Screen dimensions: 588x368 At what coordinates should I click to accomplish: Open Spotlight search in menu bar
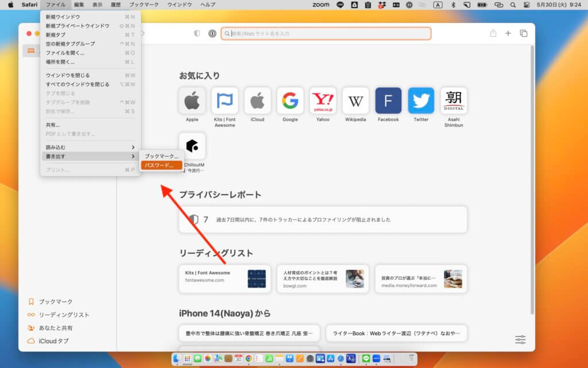click(x=513, y=5)
